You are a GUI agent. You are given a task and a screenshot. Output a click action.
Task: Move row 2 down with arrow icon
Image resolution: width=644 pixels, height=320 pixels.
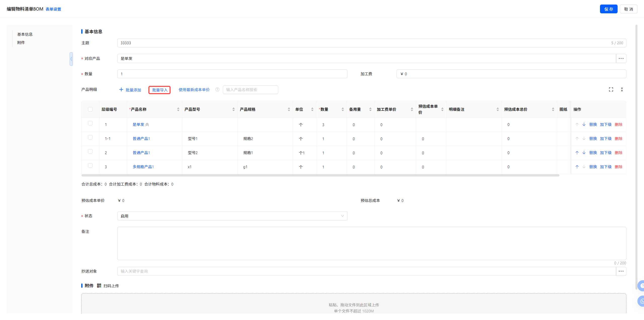coord(584,153)
